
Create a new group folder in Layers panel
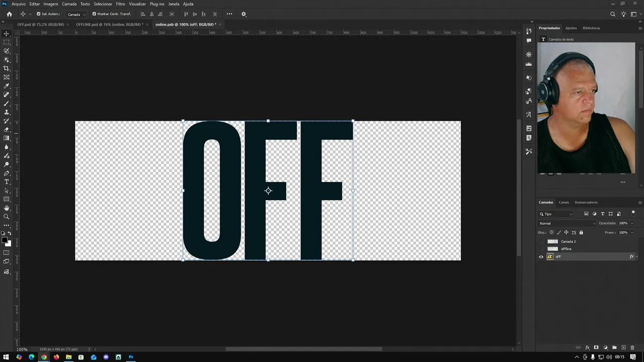(614, 347)
